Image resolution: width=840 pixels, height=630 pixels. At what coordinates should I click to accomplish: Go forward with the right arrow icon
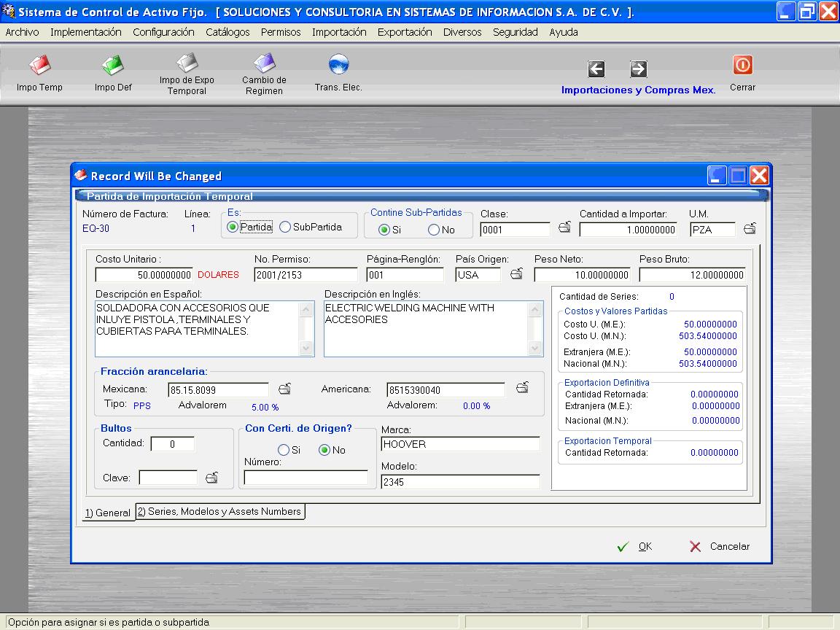click(x=639, y=69)
